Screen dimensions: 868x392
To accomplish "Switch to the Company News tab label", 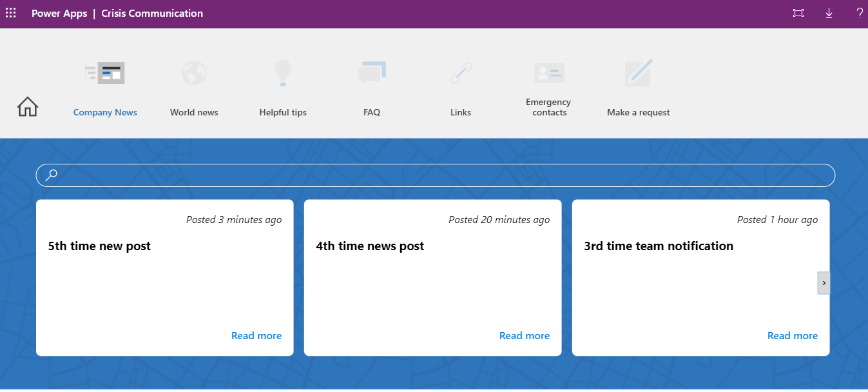I will click(105, 112).
